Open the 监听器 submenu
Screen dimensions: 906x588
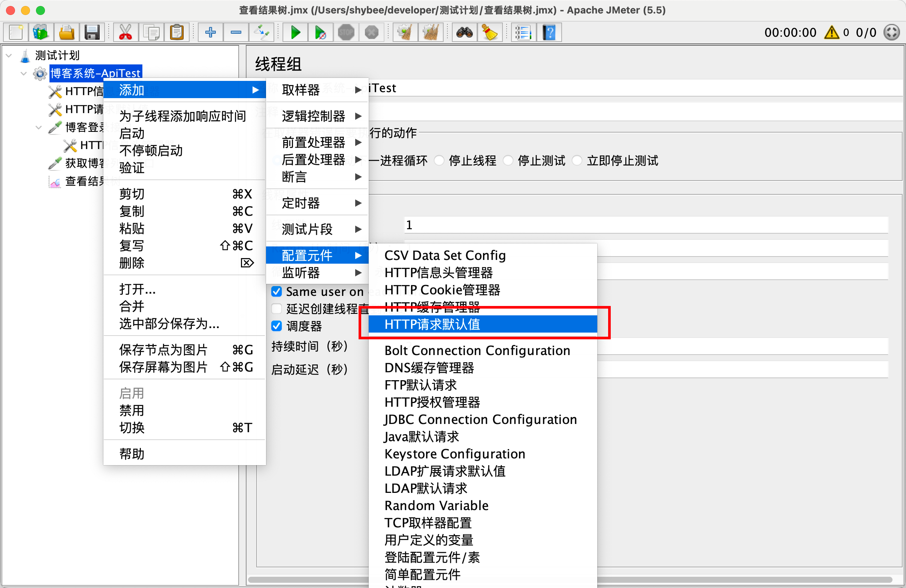pyautogui.click(x=317, y=273)
